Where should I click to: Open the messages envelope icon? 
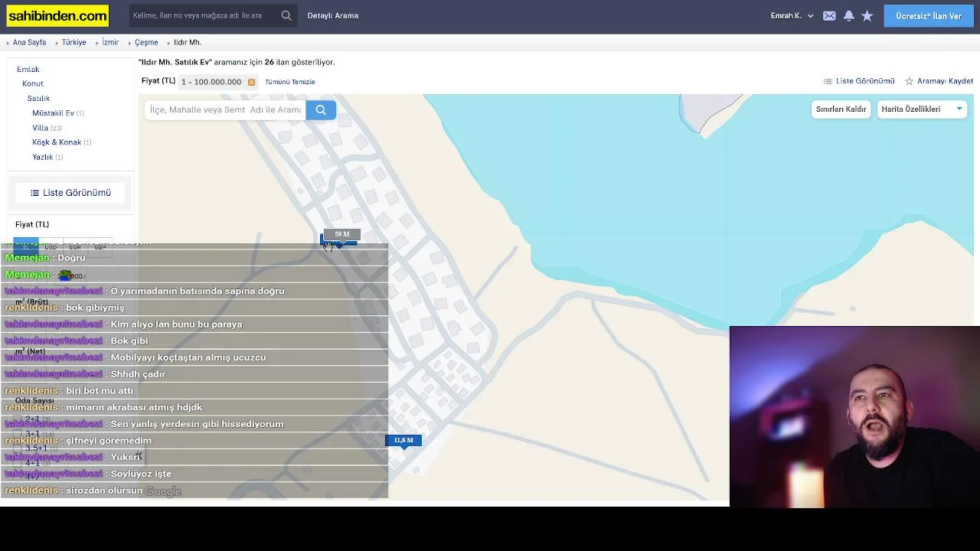point(829,15)
